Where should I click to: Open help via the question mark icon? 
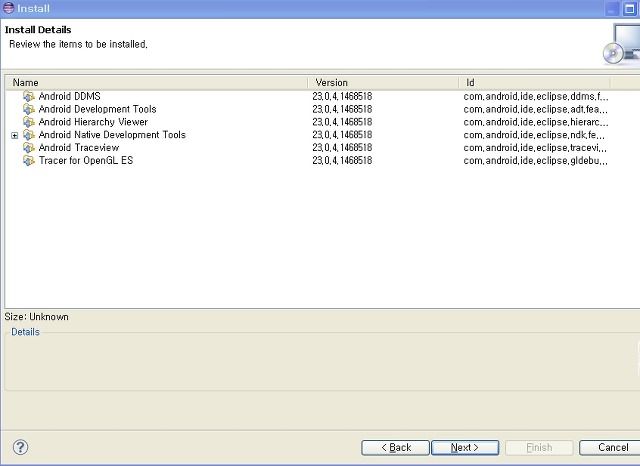(x=20, y=447)
